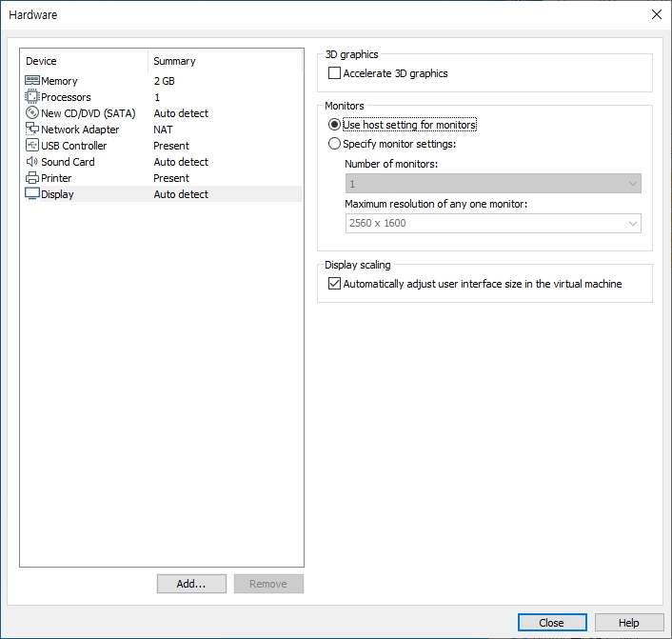Uncheck Automatically adjust user interface size
The height and width of the screenshot is (639, 672).
coord(334,284)
